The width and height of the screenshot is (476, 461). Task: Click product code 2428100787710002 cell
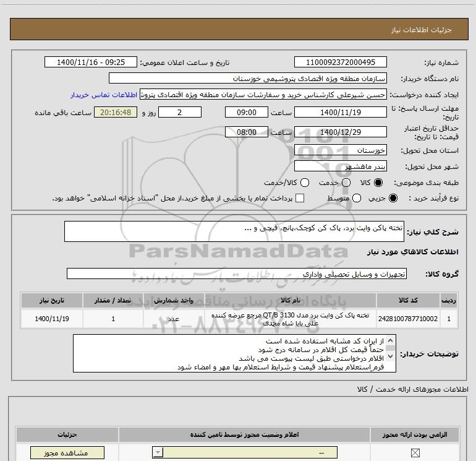[408, 319]
